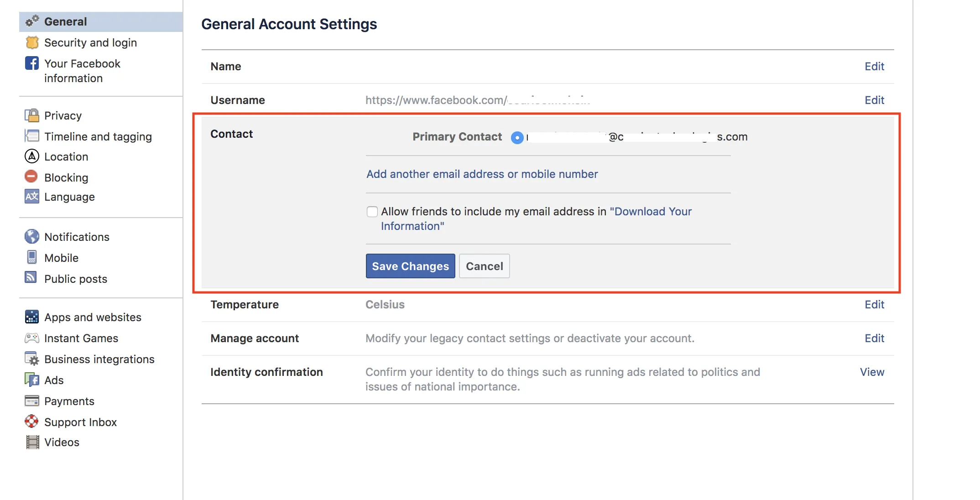Select the Primary Contact email radio button

click(517, 137)
